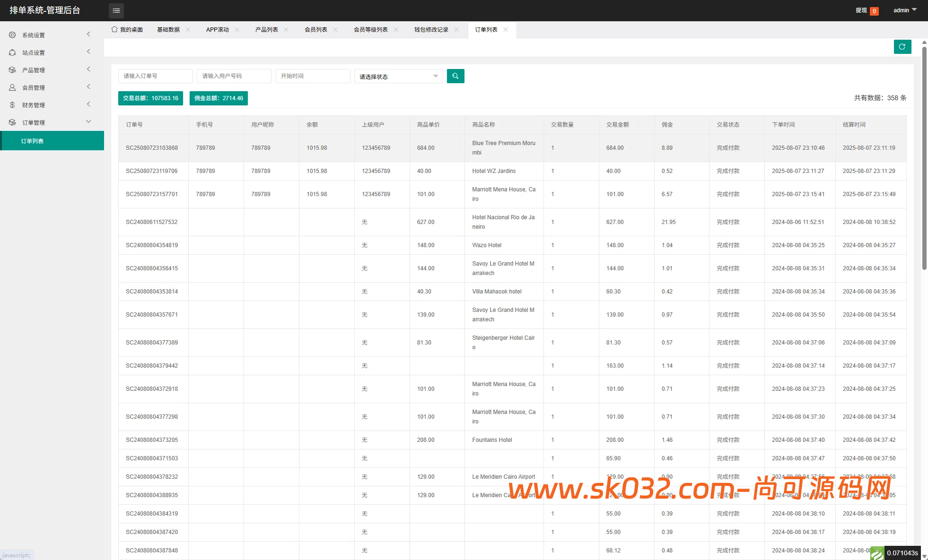Click the 会员管理 user icon
This screenshot has height=560, width=928.
(12, 87)
